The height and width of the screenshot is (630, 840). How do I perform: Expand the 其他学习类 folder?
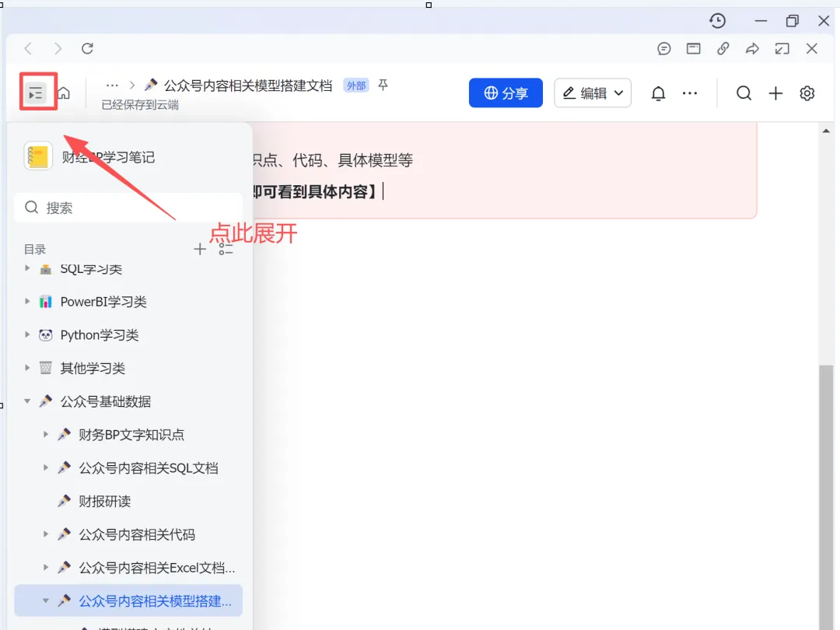tap(27, 368)
